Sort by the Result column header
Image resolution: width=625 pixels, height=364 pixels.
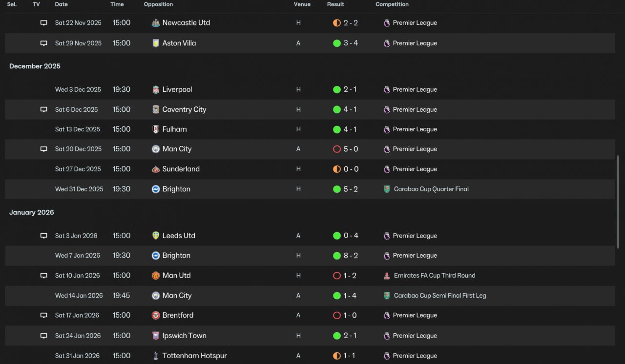click(335, 4)
